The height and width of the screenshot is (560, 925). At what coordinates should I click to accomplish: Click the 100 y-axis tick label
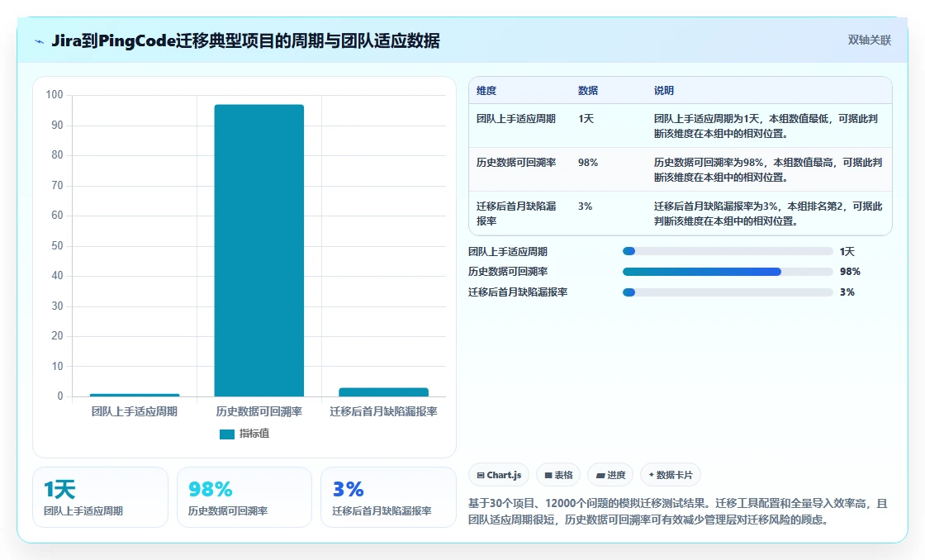(55, 95)
